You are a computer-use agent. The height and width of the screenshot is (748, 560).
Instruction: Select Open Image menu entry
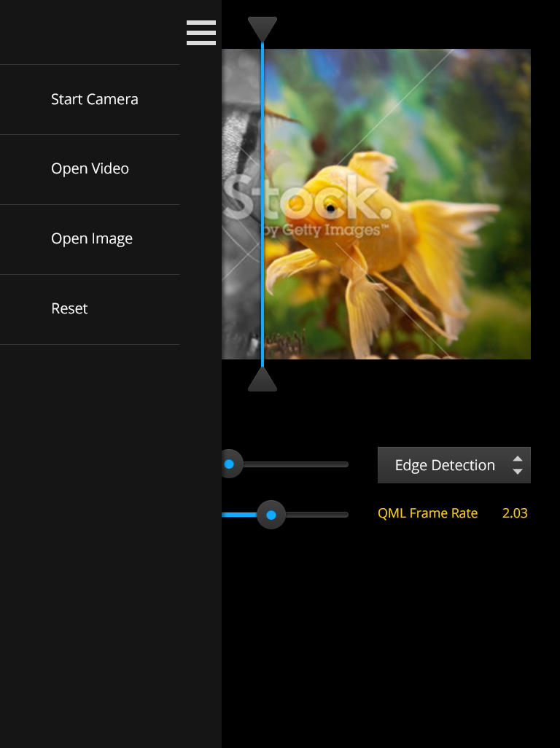point(91,238)
